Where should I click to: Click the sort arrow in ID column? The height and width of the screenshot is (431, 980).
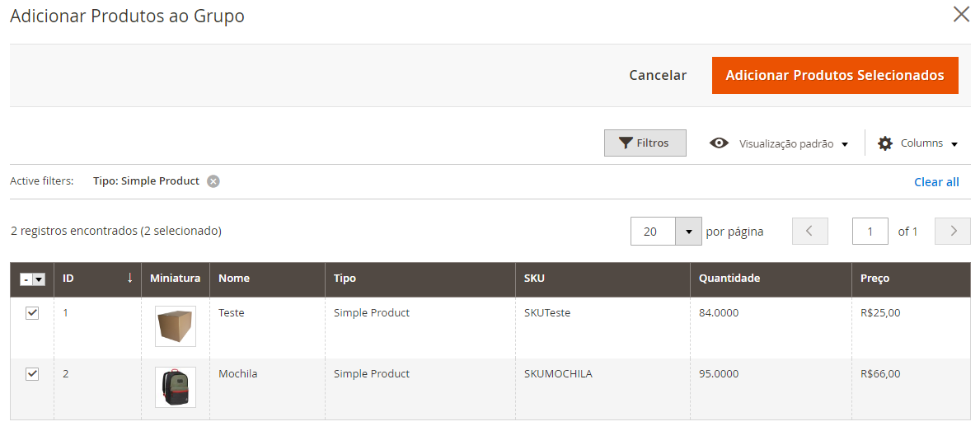point(130,278)
